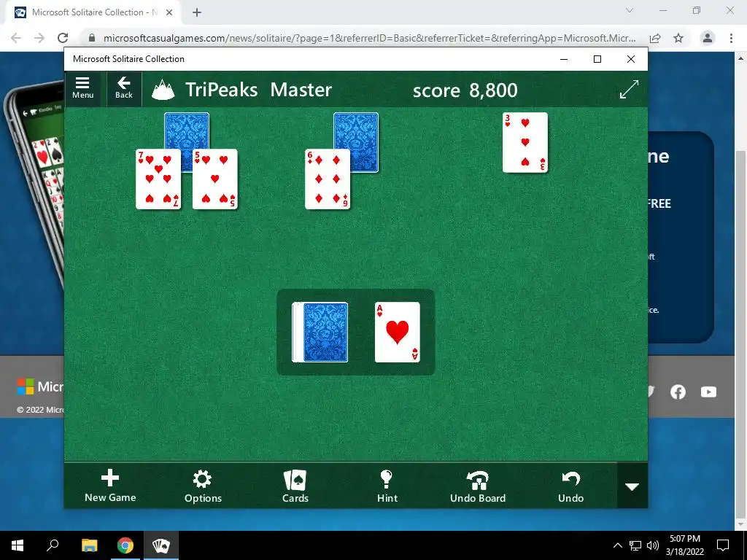Image resolution: width=747 pixels, height=560 pixels.
Task: Click the TriPeaks mountain logo
Action: coord(163,90)
